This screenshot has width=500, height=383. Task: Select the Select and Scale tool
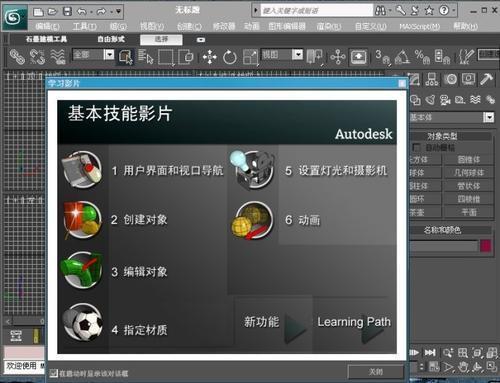[x=250, y=57]
